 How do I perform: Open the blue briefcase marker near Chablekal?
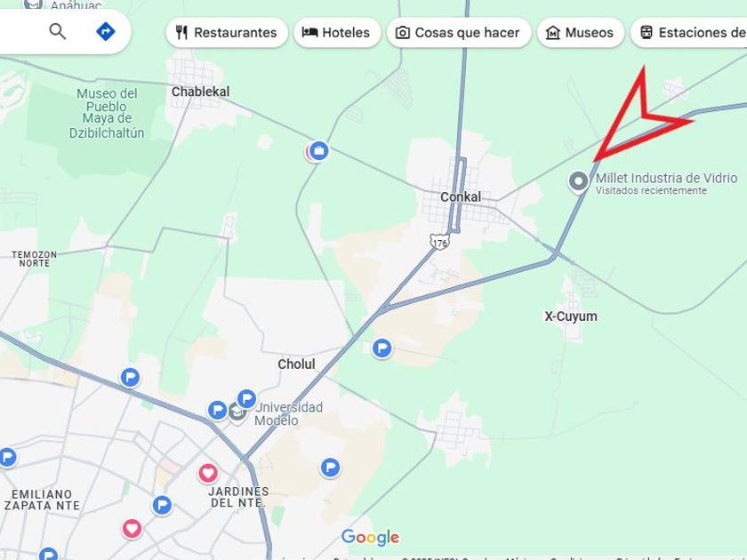pos(318,151)
